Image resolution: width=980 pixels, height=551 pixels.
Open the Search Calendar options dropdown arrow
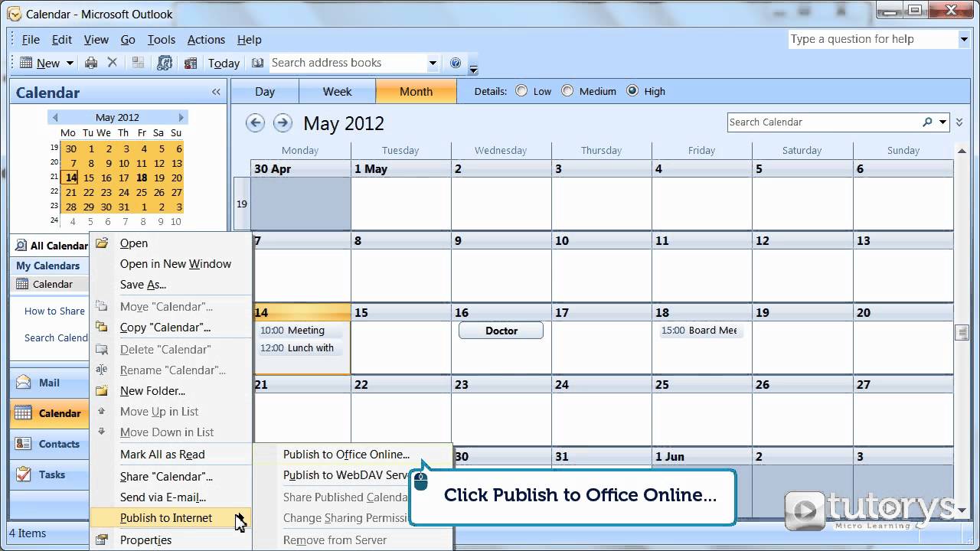click(x=943, y=122)
